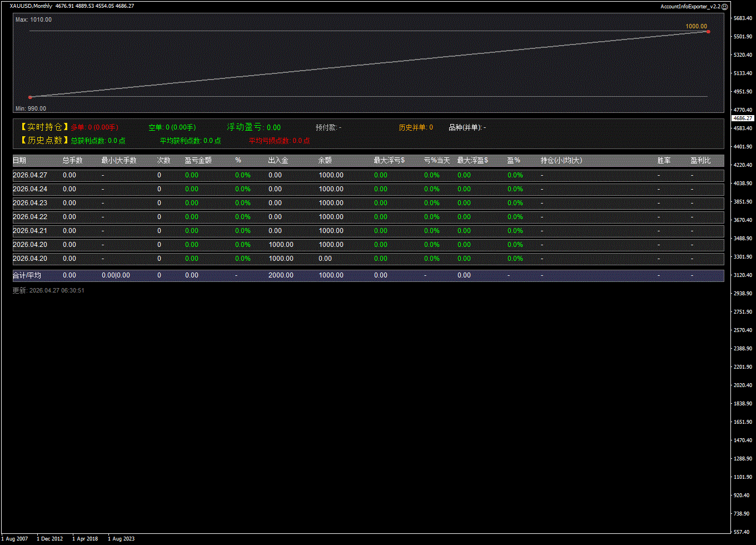The width and height of the screenshot is (756, 545).
Task: Click the 最大浮亏$ column header
Action: [x=389, y=161]
